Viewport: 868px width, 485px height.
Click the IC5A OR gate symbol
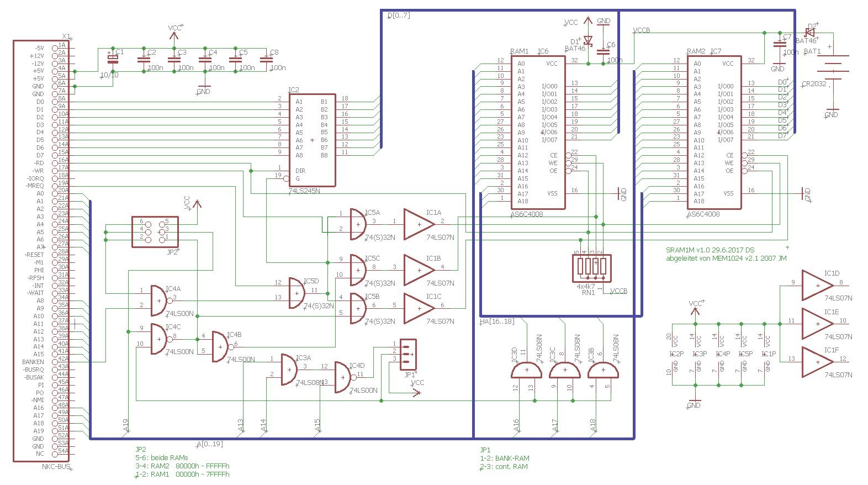point(358,224)
